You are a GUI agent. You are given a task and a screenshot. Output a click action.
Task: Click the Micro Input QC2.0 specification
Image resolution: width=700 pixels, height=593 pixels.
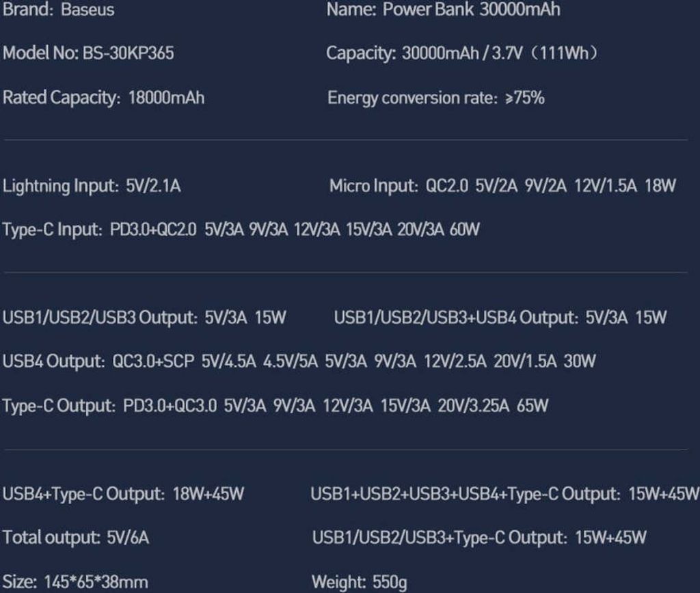coord(502,186)
